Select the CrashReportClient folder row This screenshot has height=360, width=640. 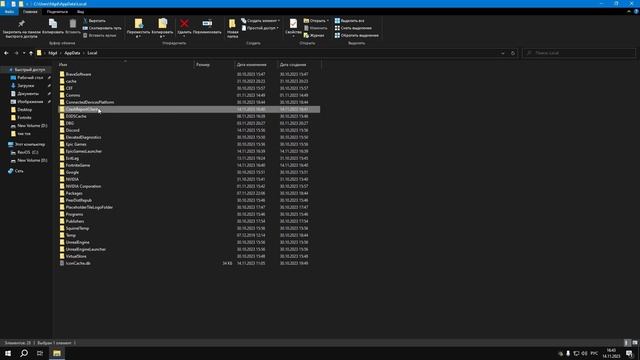[x=189, y=109]
